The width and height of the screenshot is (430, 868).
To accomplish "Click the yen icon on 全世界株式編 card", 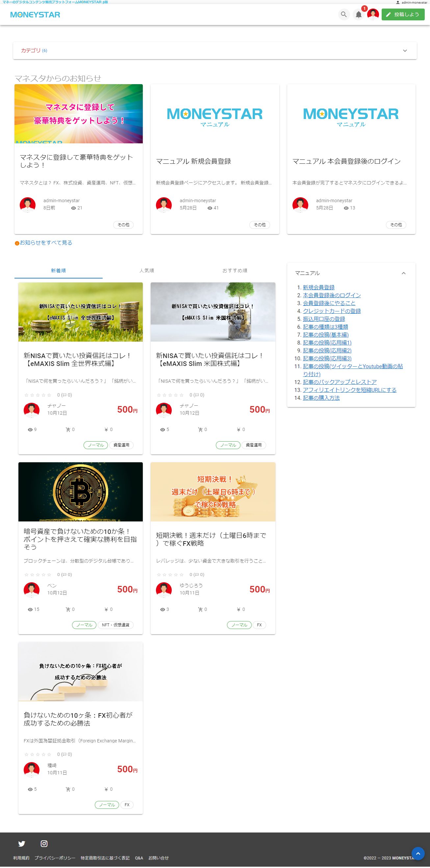I will click(106, 430).
